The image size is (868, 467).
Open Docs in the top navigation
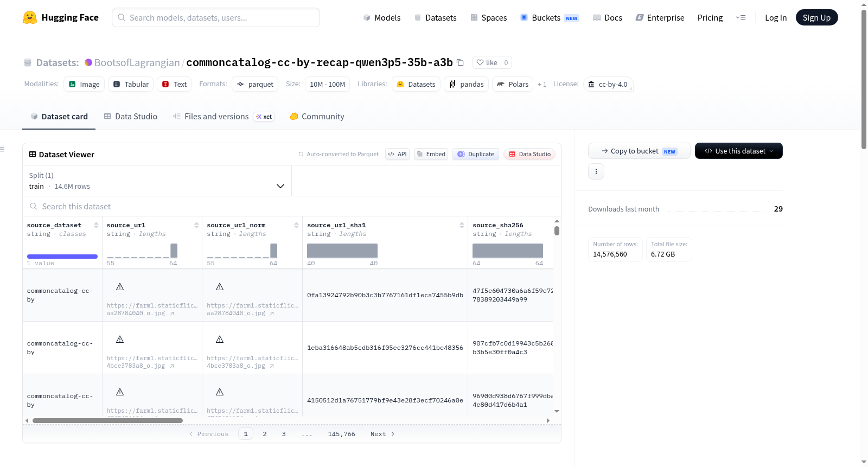pyautogui.click(x=608, y=17)
